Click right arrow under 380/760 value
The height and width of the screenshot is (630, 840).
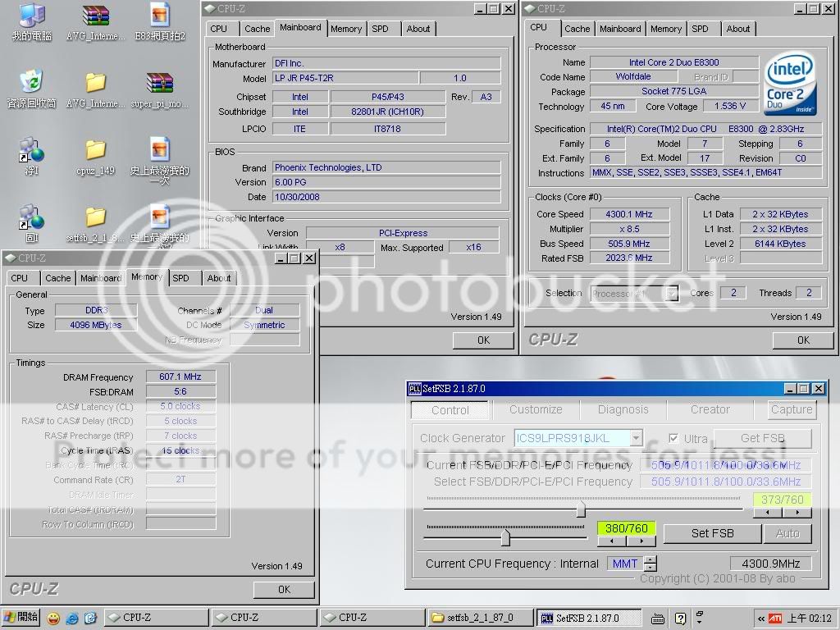641,541
